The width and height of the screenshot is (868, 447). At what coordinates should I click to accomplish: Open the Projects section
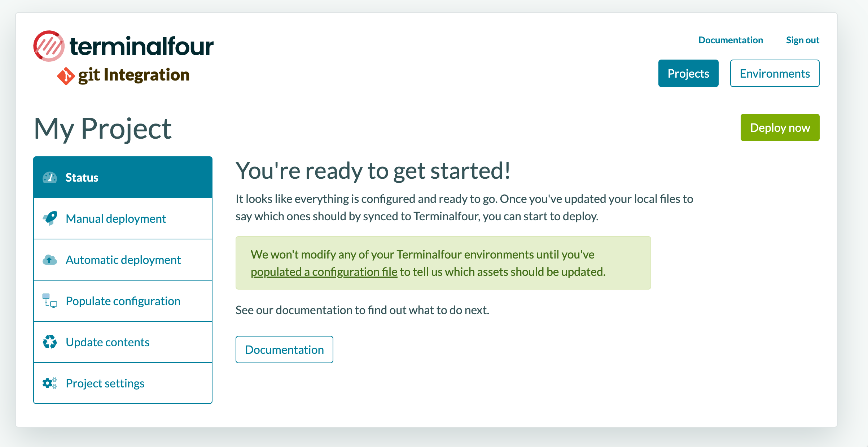688,73
